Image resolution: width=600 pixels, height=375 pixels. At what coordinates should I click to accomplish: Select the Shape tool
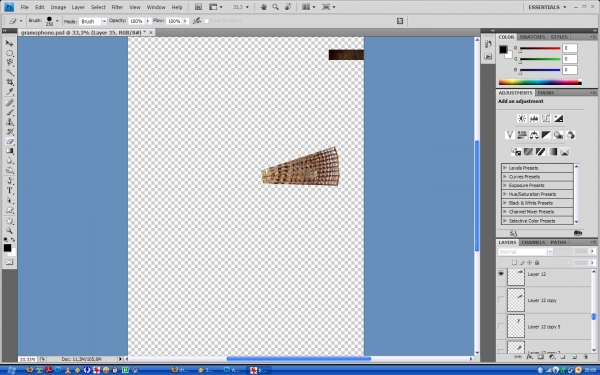coord(9,210)
